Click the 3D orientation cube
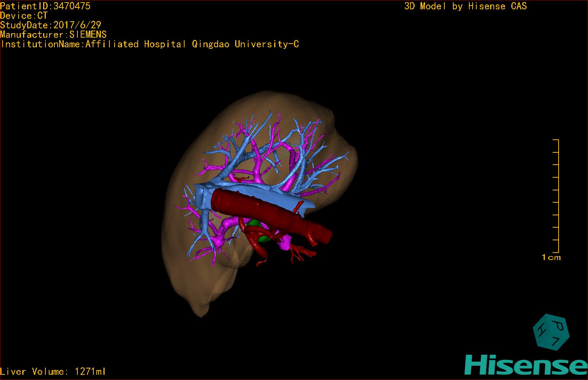 (x=551, y=332)
